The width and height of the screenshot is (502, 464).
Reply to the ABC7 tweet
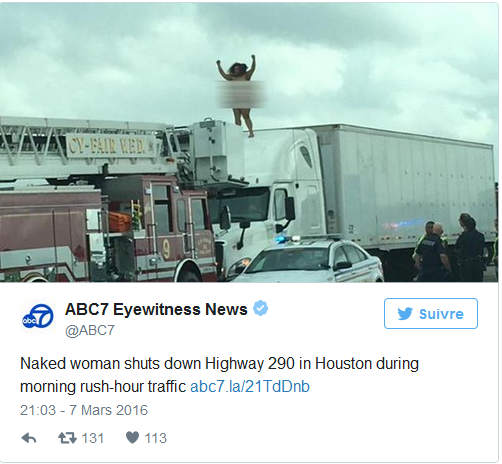point(29,438)
